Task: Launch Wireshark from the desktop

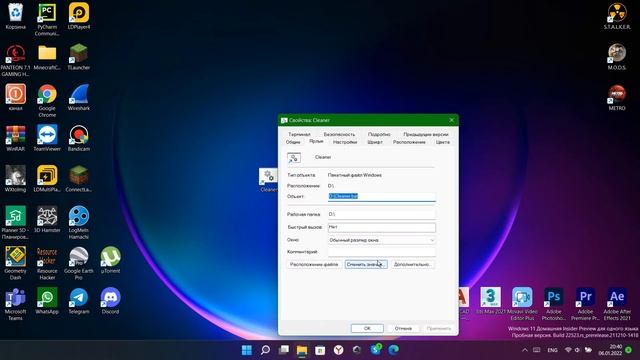Action: coord(79,98)
